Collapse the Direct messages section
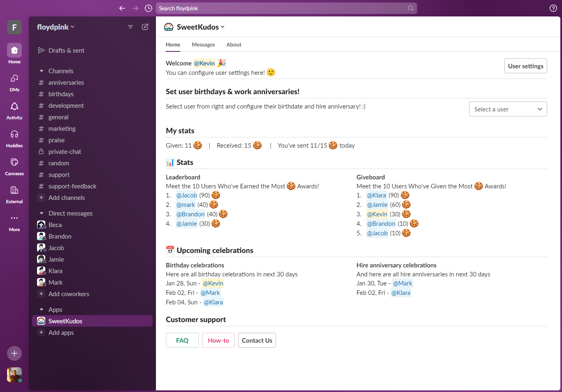This screenshot has width=562, height=392. [x=42, y=213]
